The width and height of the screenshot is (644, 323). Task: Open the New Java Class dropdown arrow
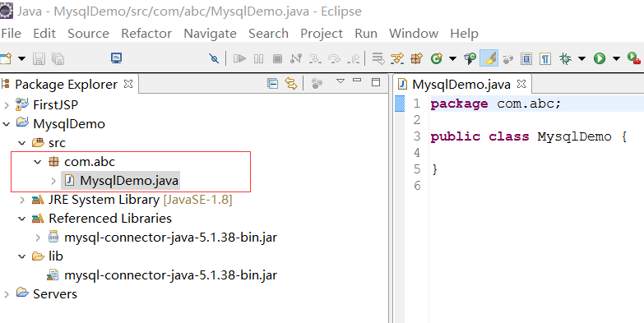[x=452, y=58]
